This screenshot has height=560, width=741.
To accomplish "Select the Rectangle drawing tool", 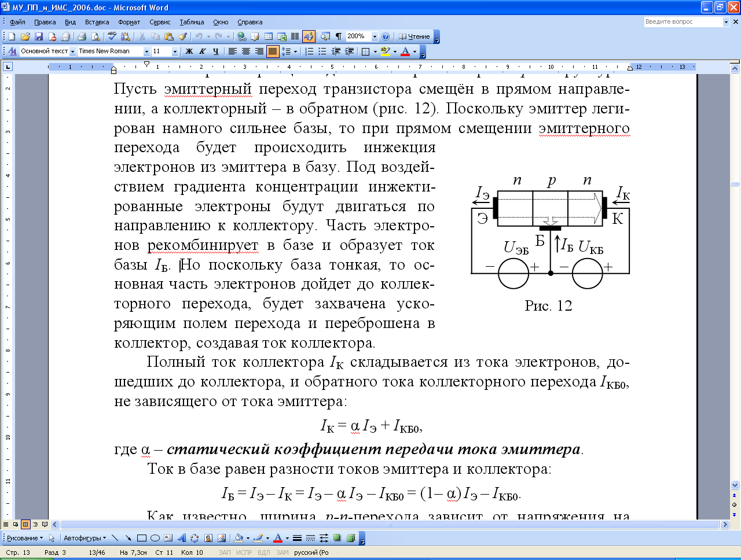I will [x=141, y=538].
